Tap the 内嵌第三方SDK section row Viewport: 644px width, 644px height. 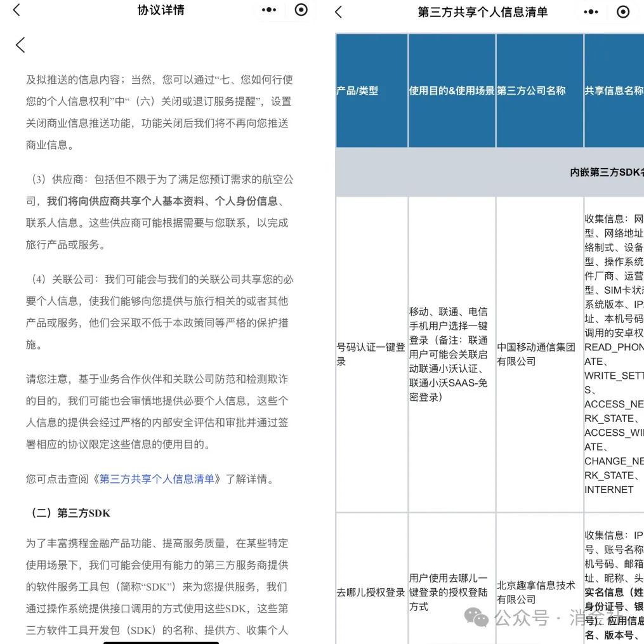[490, 172]
